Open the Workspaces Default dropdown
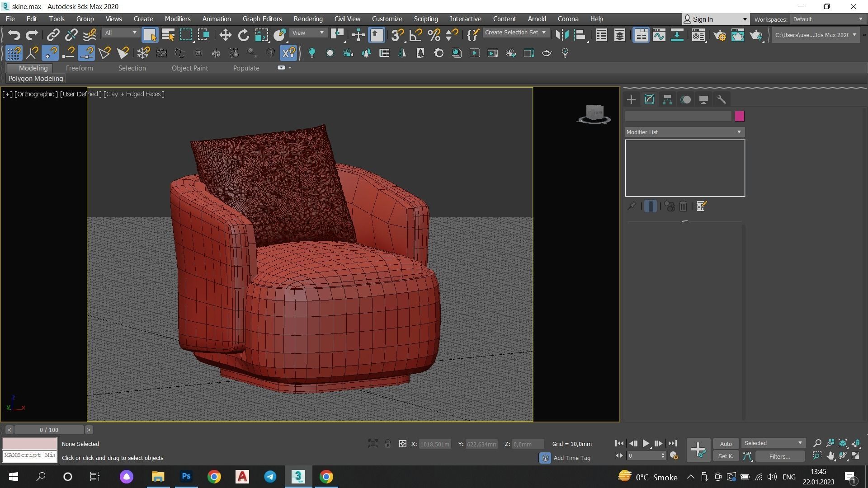 827,19
